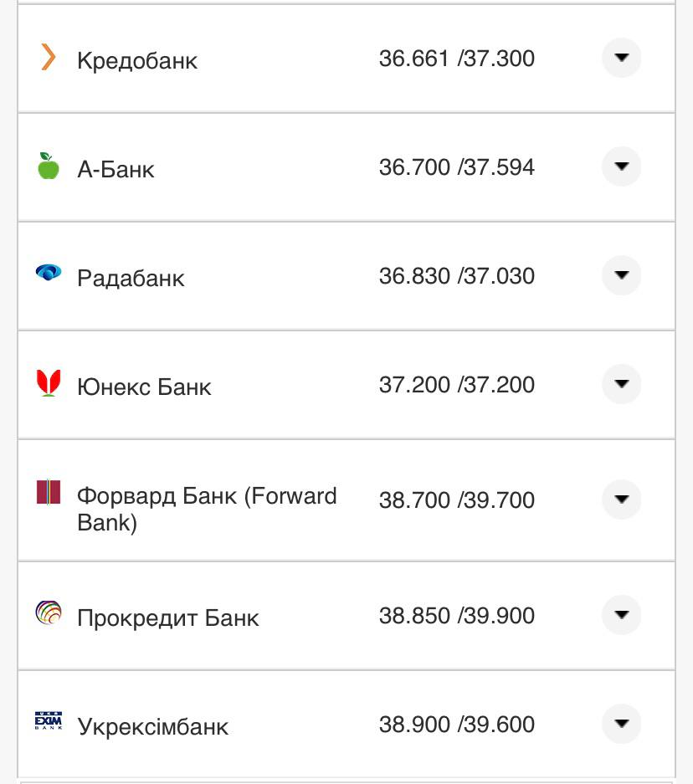Viewport: 693px width, 784px height.
Task: Expand the А-Банк row dropdown arrow
Action: (621, 167)
